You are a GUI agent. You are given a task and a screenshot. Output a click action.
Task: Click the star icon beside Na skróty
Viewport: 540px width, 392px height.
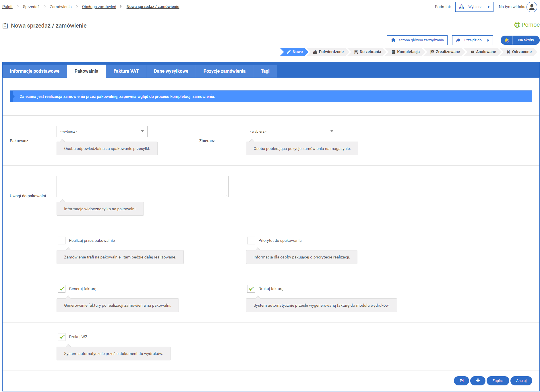pyautogui.click(x=507, y=40)
